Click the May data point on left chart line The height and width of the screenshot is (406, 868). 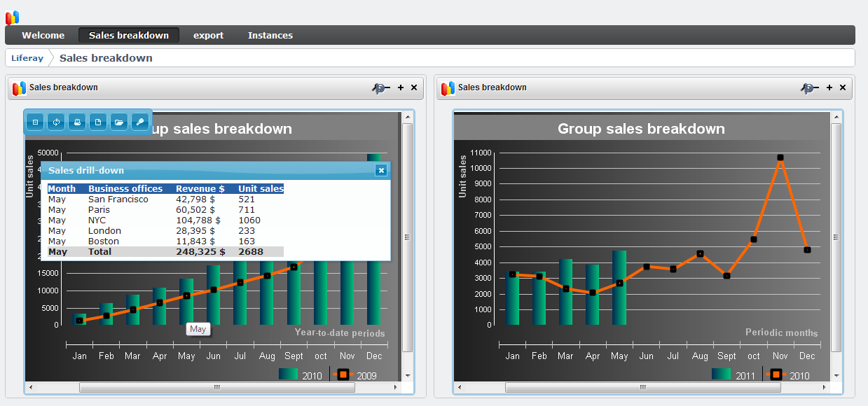pyautogui.click(x=187, y=295)
